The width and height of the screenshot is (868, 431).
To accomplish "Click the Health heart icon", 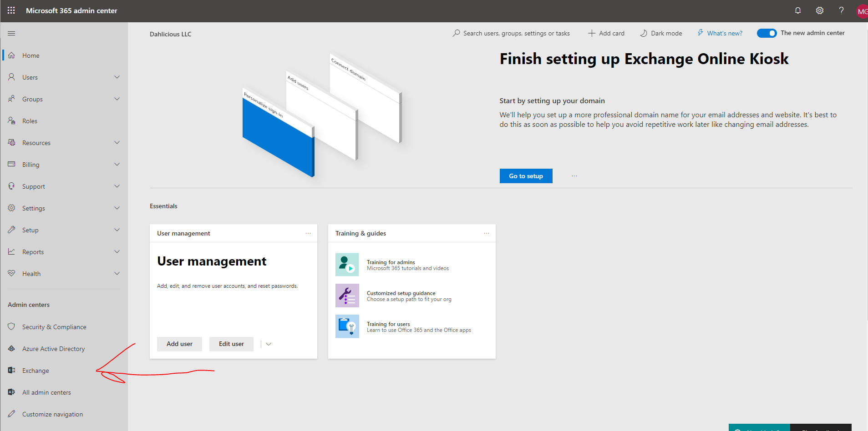I will click(11, 273).
